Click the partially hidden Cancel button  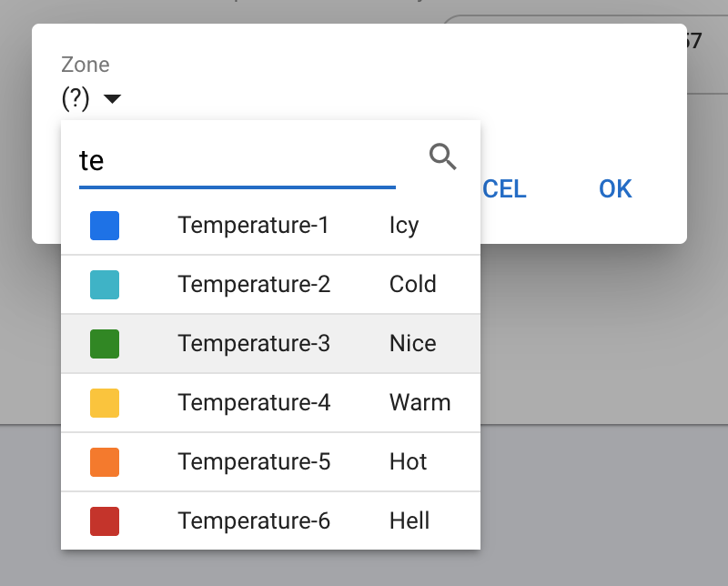pos(504,188)
